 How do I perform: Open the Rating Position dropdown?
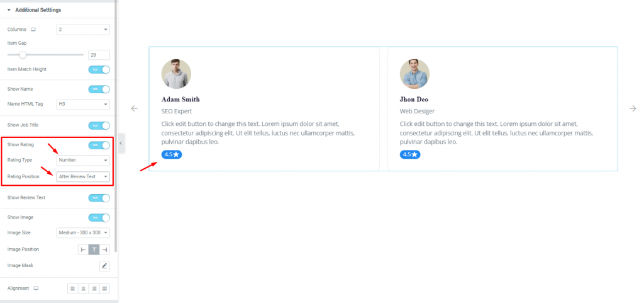click(x=83, y=176)
